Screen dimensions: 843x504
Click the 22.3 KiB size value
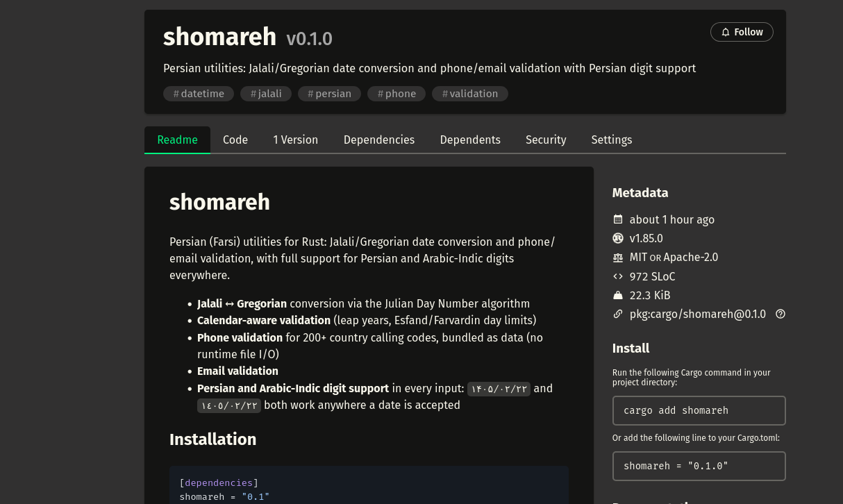650,295
